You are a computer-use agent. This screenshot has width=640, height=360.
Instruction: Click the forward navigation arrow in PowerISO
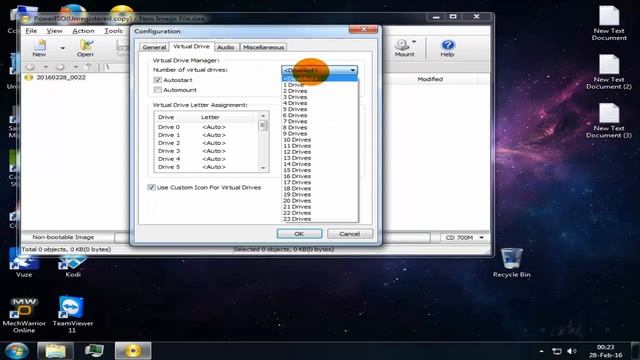tap(60, 67)
